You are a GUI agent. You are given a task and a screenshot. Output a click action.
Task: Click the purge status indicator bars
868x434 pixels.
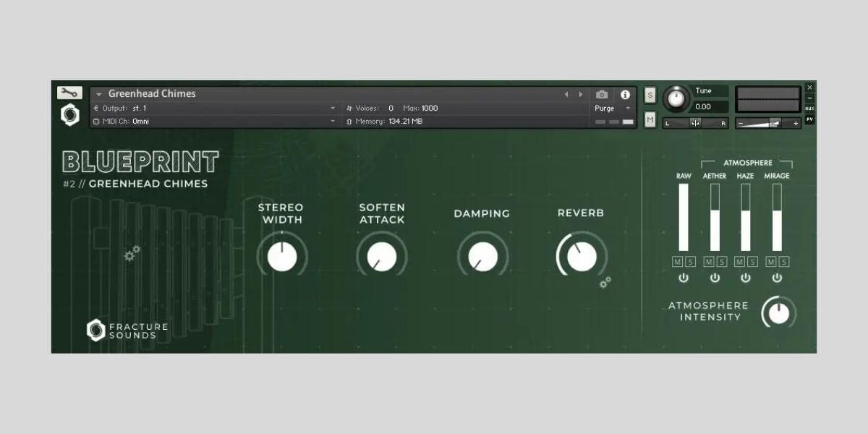(x=614, y=122)
